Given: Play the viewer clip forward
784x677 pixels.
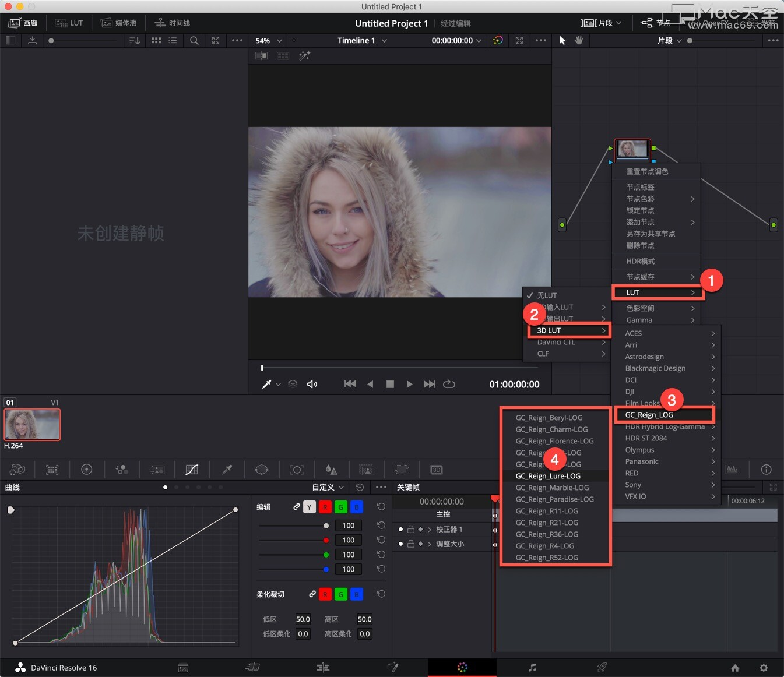Looking at the screenshot, I should [409, 385].
